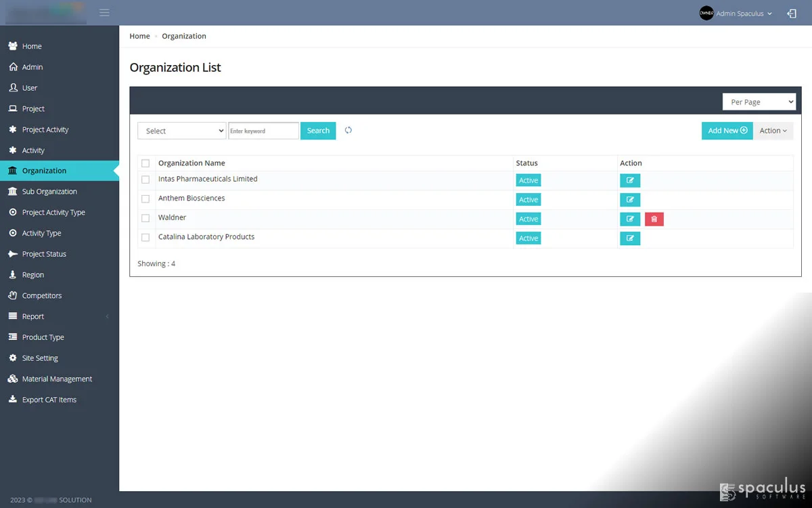Click the Sub Organization building icon
The height and width of the screenshot is (508, 812).
(13, 192)
